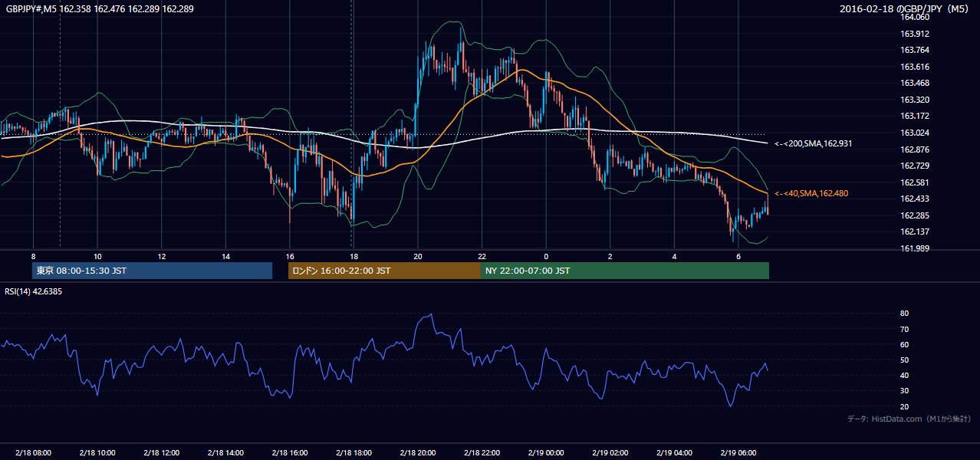Click hour label 10 under the price chart
Screen dimensions: 980x460
(97, 256)
